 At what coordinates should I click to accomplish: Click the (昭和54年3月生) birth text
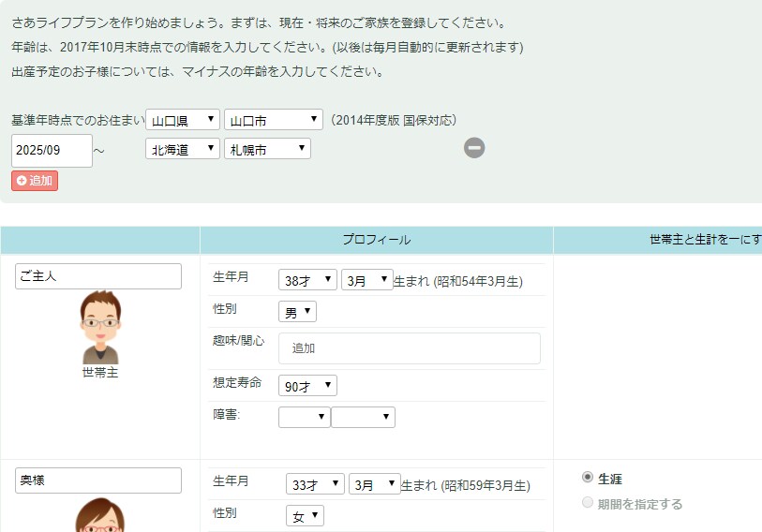pyautogui.click(x=478, y=281)
